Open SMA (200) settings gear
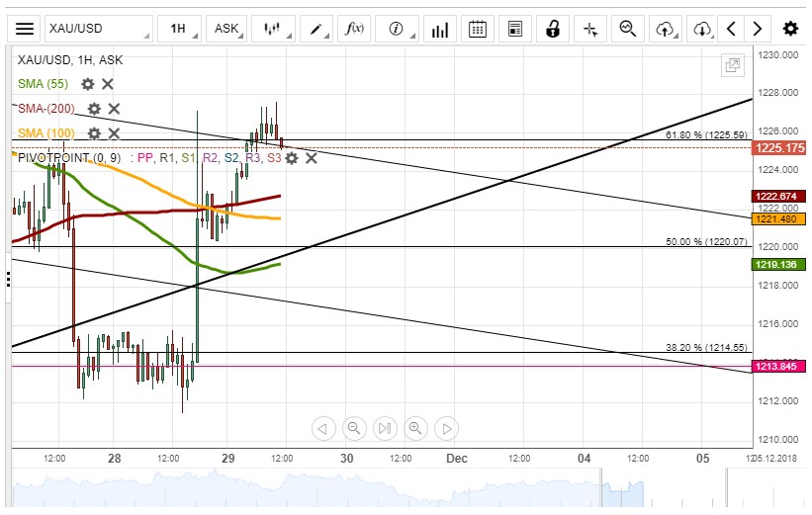Image resolution: width=812 pixels, height=515 pixels. point(94,109)
